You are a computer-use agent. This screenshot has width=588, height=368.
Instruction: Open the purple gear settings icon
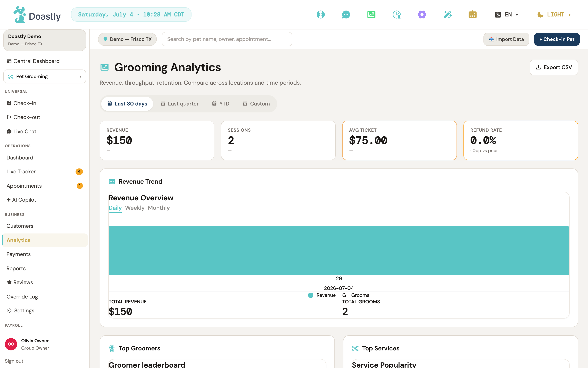[422, 15]
